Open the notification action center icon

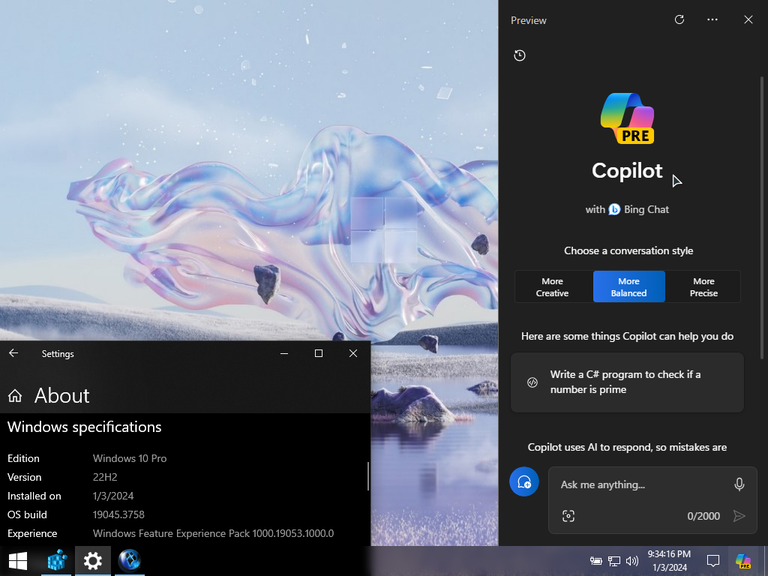pyautogui.click(x=713, y=561)
